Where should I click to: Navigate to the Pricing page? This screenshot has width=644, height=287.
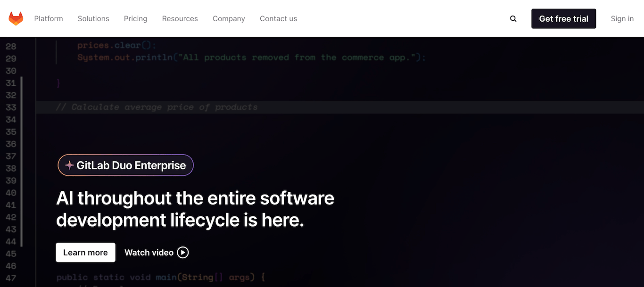coord(135,18)
